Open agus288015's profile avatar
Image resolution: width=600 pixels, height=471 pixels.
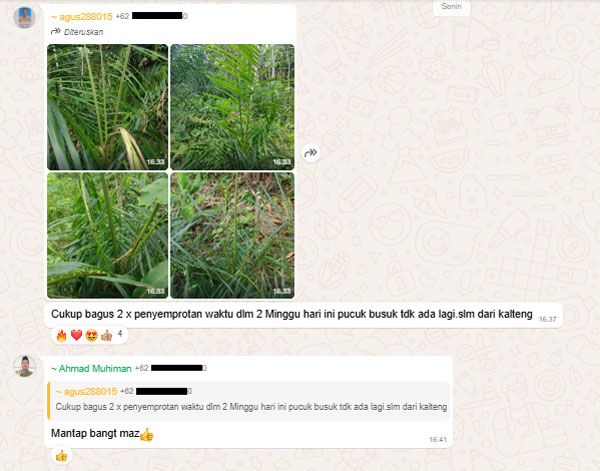(24, 17)
